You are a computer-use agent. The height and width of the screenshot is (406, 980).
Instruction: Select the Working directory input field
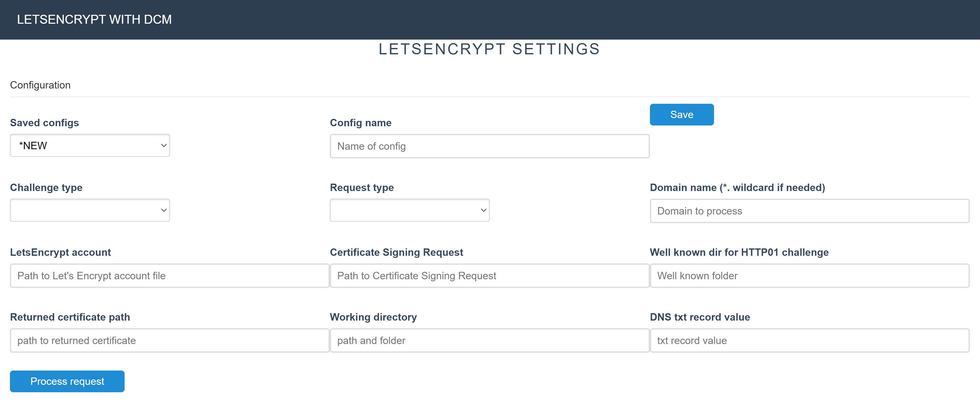489,341
